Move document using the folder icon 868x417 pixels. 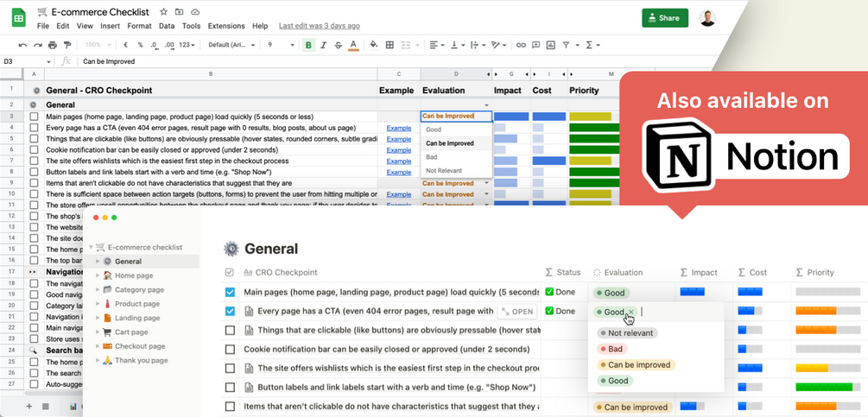pos(179,12)
